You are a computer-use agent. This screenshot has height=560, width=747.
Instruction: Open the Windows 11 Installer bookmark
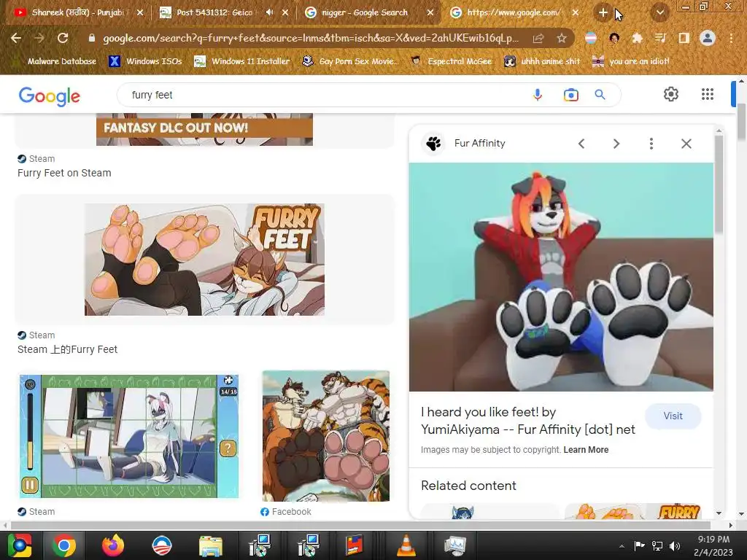[242, 61]
